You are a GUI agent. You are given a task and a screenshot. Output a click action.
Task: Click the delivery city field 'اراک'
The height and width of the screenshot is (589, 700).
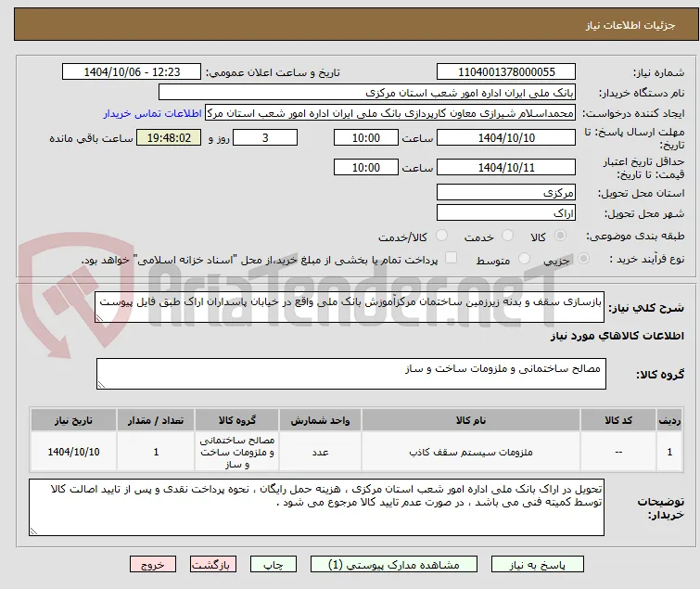(506, 213)
